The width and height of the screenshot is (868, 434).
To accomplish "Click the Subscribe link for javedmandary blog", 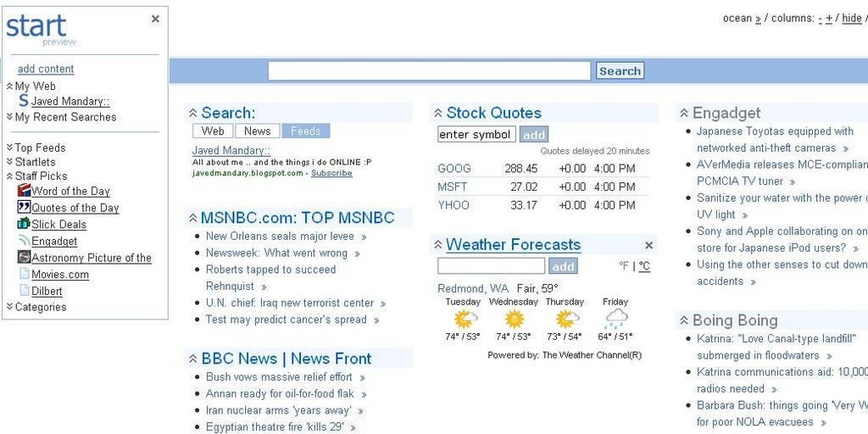I will click(x=331, y=173).
